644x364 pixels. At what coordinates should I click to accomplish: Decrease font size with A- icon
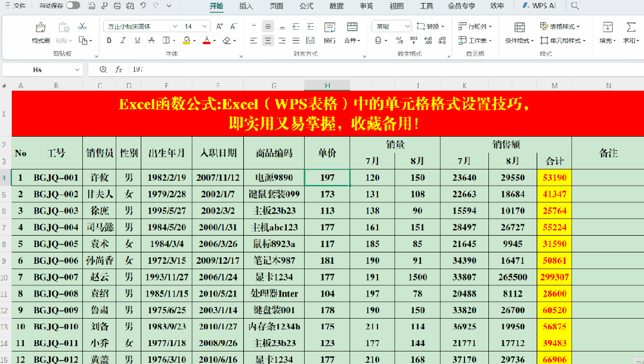pos(234,26)
